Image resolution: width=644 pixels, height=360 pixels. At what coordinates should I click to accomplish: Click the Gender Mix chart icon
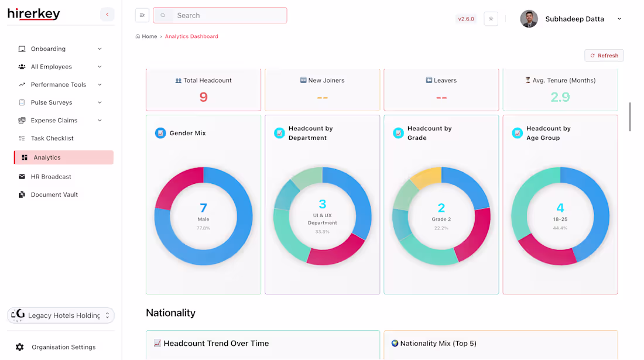160,133
